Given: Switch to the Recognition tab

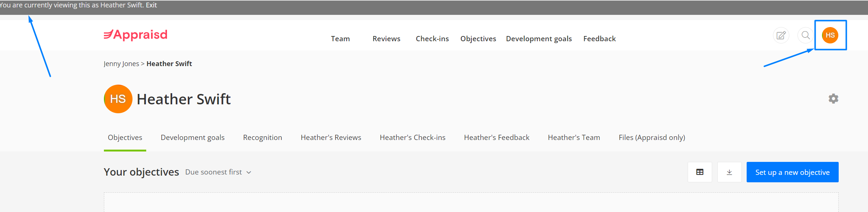Looking at the screenshot, I should 263,137.
